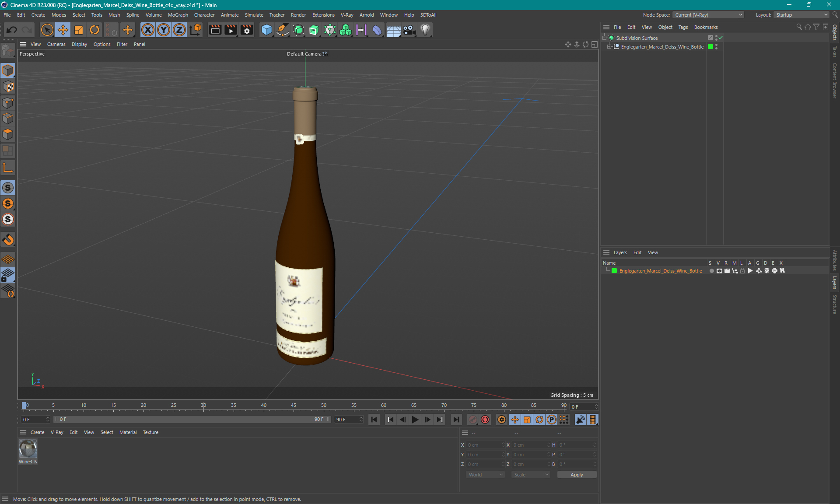
Task: Open the Content Browser side tab
Action: coord(835,80)
